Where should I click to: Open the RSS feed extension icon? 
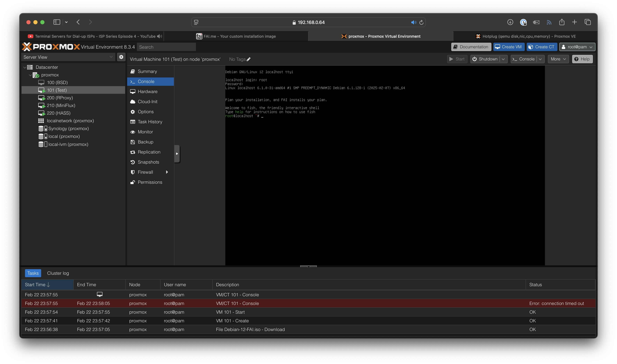549,22
